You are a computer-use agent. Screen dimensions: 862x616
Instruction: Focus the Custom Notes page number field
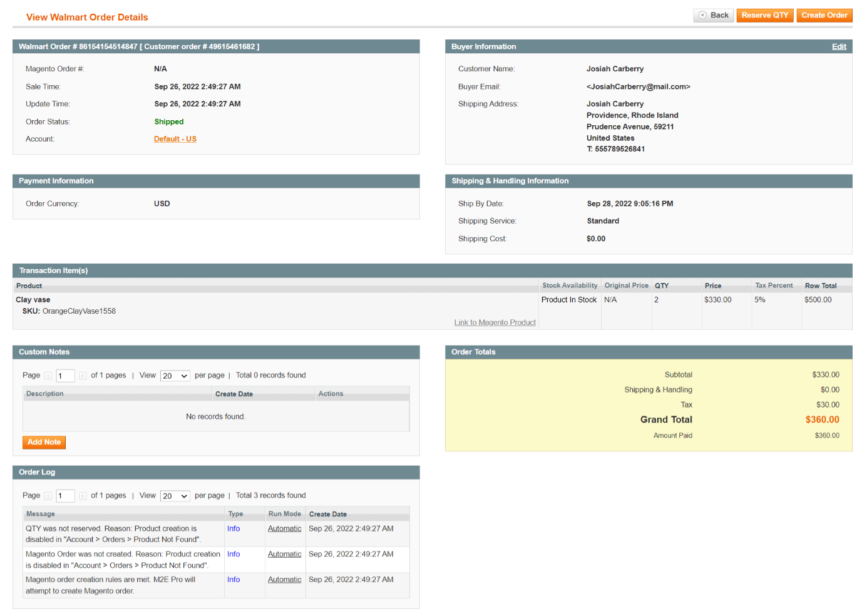pyautogui.click(x=65, y=376)
